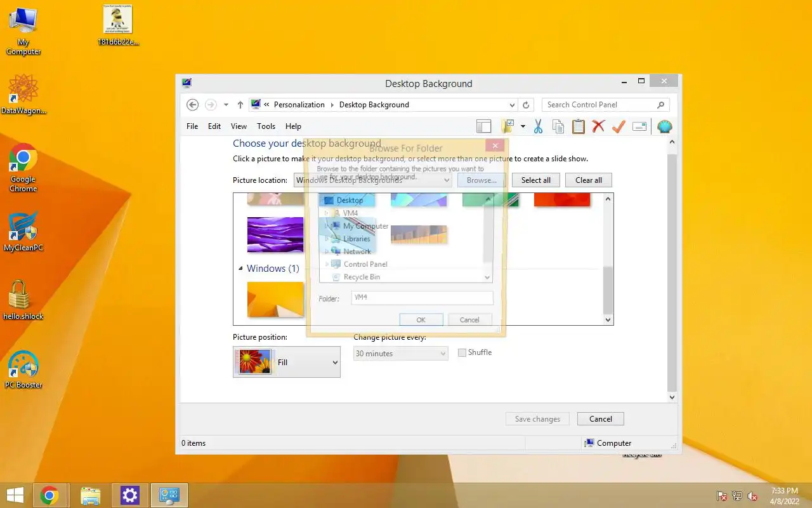The height and width of the screenshot is (508, 812).
Task: Close the Browse For Folder dialog
Action: [495, 146]
